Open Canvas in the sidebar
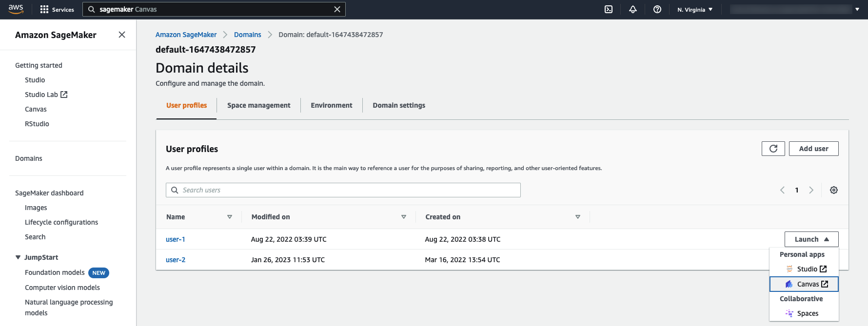The image size is (868, 326). point(36,109)
